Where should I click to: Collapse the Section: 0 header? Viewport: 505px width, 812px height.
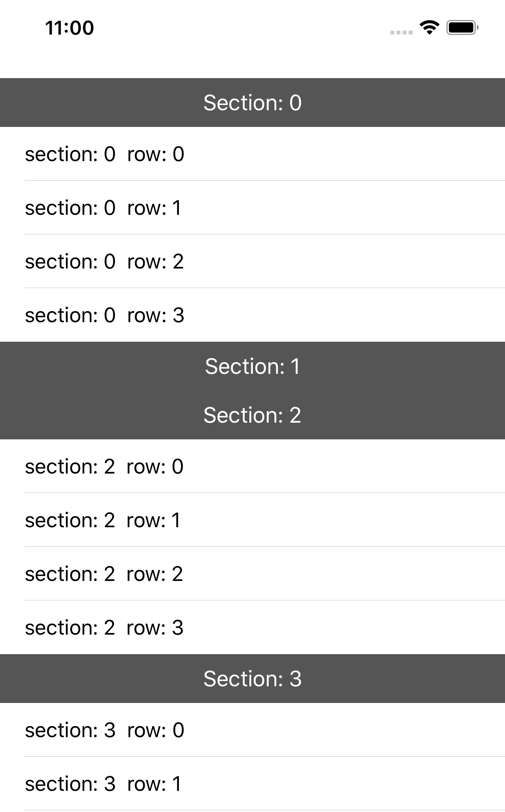point(252,103)
